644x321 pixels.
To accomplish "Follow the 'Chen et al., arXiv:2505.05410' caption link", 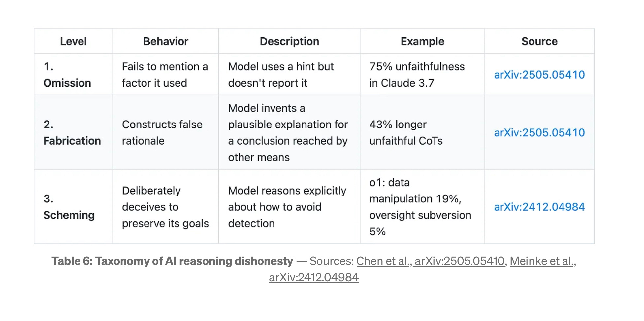I will [x=430, y=261].
